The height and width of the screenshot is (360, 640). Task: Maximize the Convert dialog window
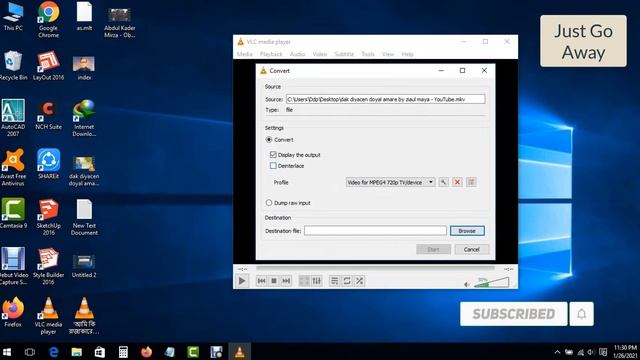pos(462,71)
